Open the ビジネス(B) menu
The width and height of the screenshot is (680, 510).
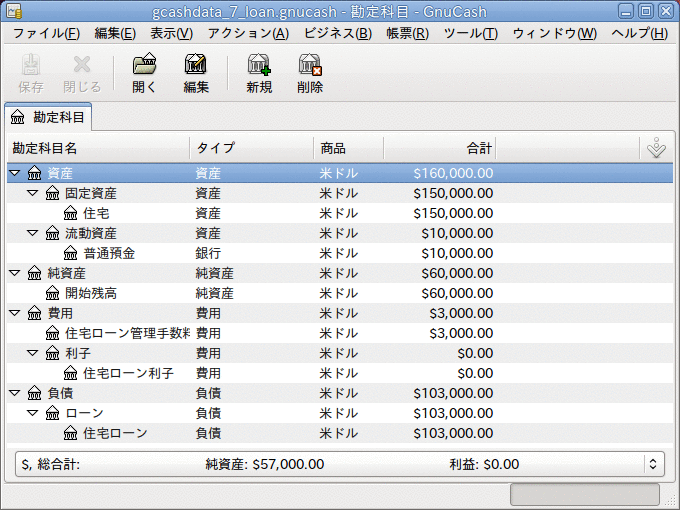pyautogui.click(x=337, y=33)
